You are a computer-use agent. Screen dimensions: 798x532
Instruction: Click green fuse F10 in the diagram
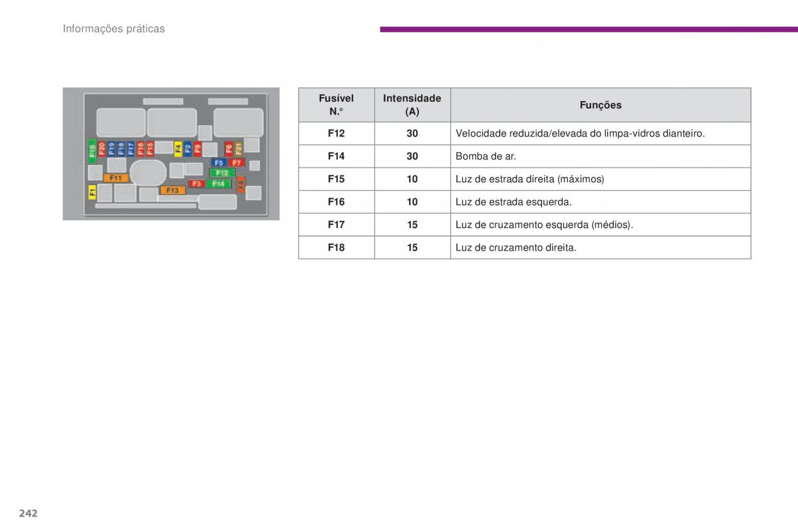(x=92, y=151)
